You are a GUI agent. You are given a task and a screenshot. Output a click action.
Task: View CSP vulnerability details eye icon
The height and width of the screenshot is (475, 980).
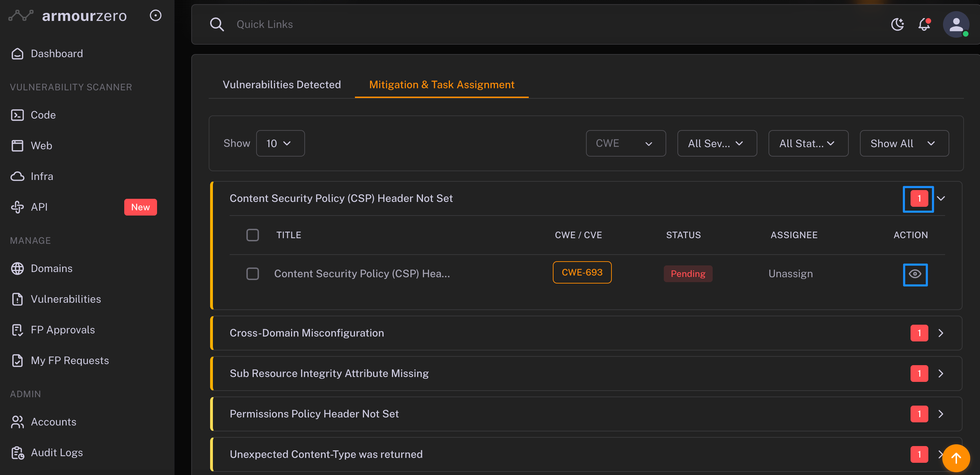[915, 274]
